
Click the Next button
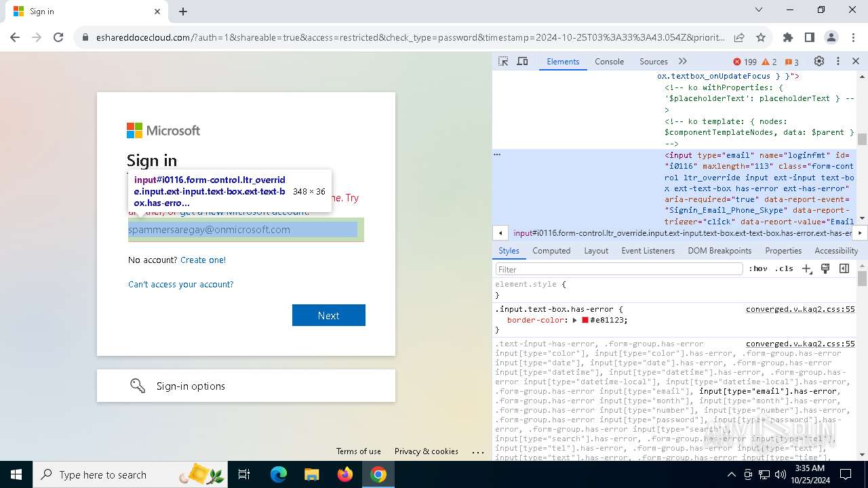(x=329, y=315)
